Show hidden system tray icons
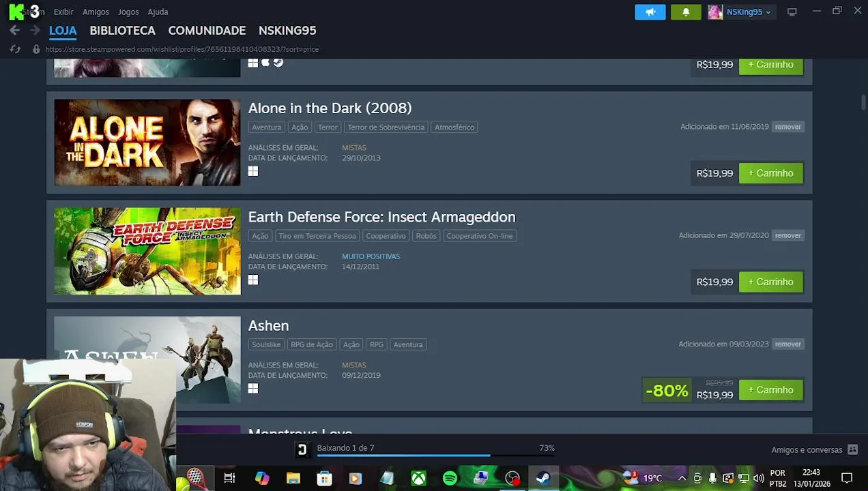The width and height of the screenshot is (868, 491). tap(681, 478)
